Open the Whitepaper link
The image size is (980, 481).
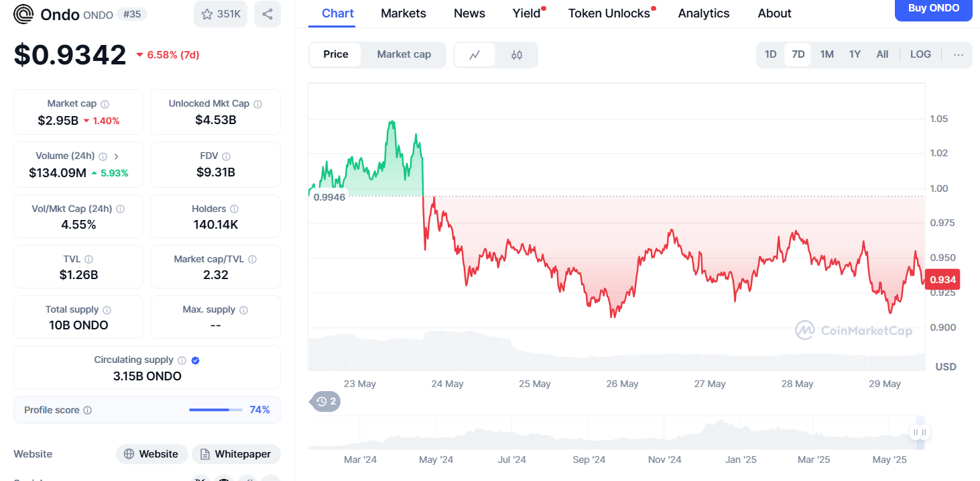click(236, 454)
